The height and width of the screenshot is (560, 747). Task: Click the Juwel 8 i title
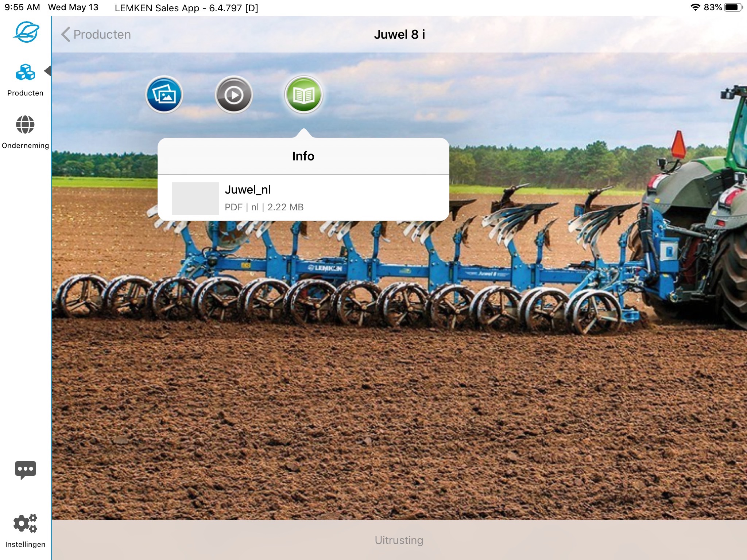399,34
